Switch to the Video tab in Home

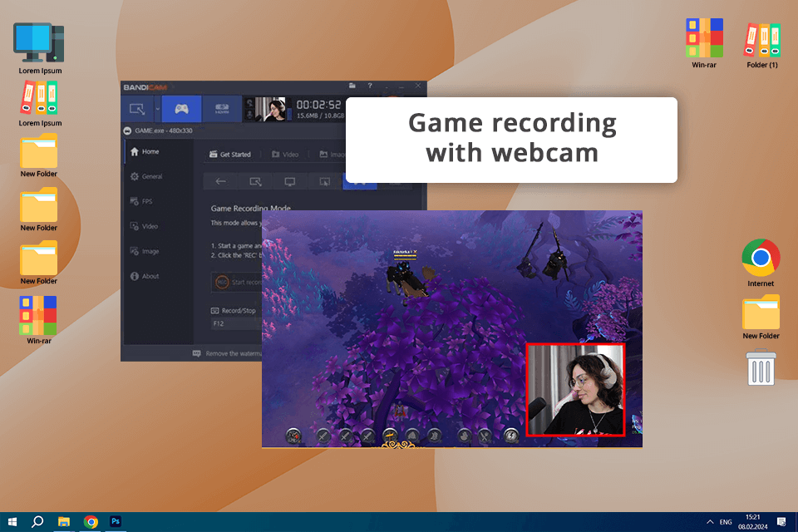tap(285, 155)
